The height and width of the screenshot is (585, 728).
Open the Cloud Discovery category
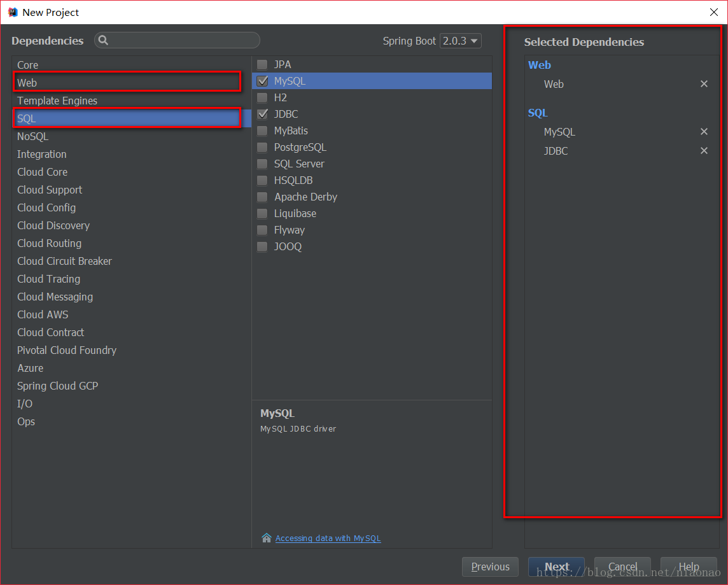[131, 225]
